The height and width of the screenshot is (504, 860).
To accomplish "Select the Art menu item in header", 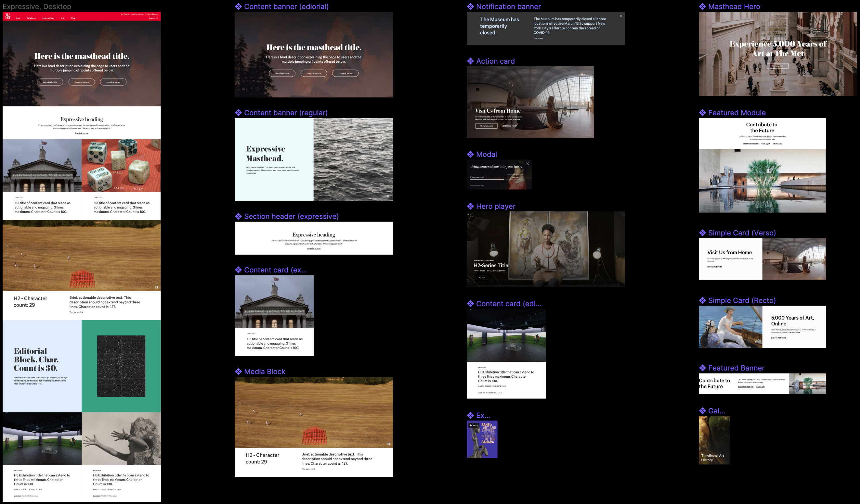I will (62, 18).
